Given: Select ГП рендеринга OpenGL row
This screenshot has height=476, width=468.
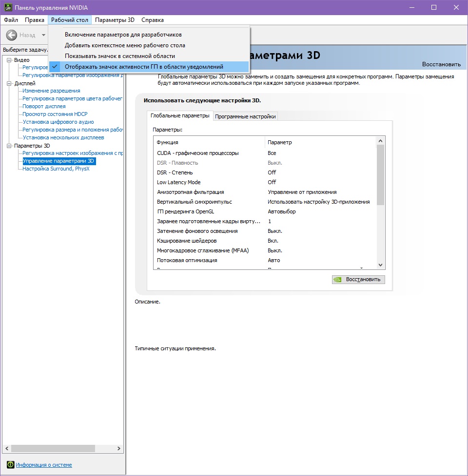Looking at the screenshot, I should [265, 211].
